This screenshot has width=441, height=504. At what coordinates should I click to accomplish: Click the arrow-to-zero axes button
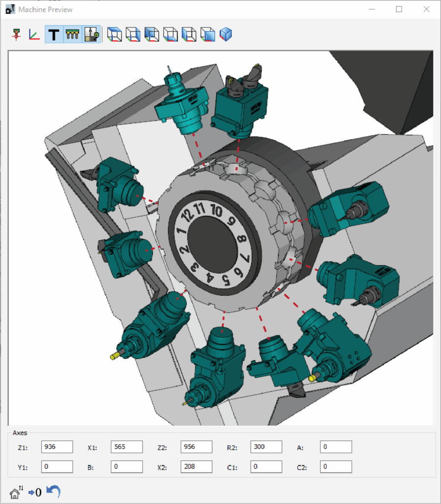35,492
